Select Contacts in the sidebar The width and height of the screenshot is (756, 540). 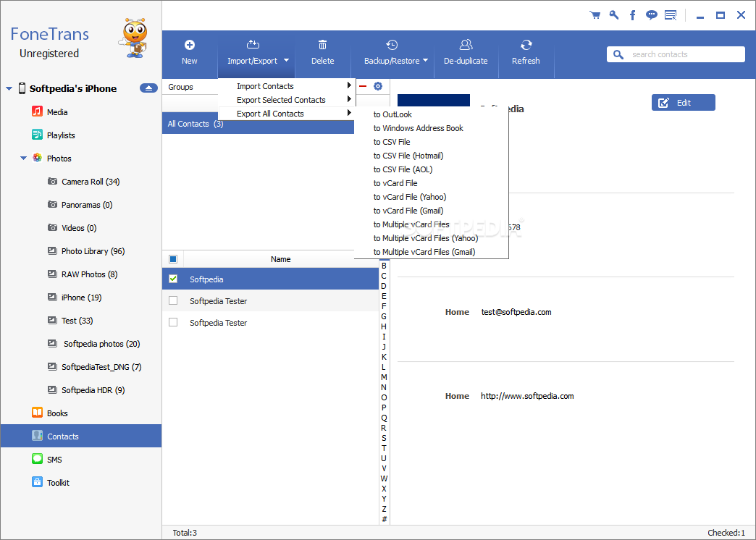pyautogui.click(x=81, y=436)
